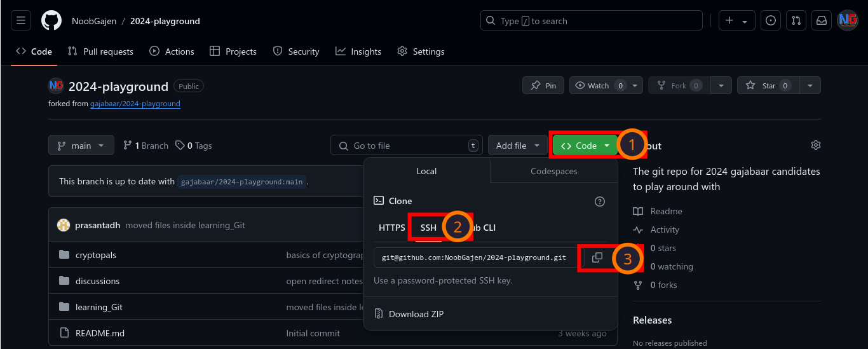Image resolution: width=868 pixels, height=349 pixels.
Task: Click the learning_Git folder icon
Action: tap(64, 307)
